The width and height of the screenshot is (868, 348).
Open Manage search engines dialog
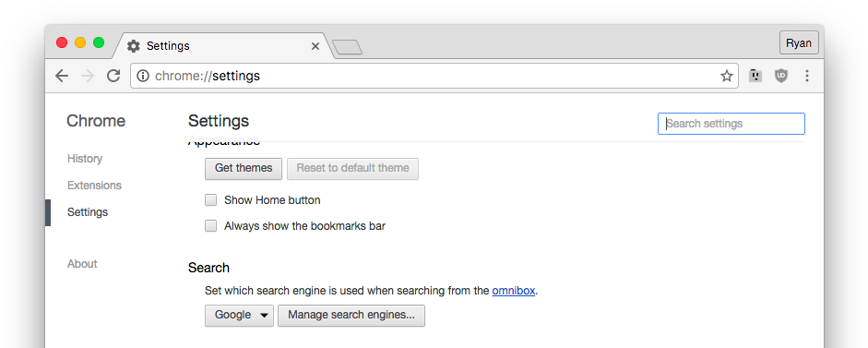click(x=351, y=316)
